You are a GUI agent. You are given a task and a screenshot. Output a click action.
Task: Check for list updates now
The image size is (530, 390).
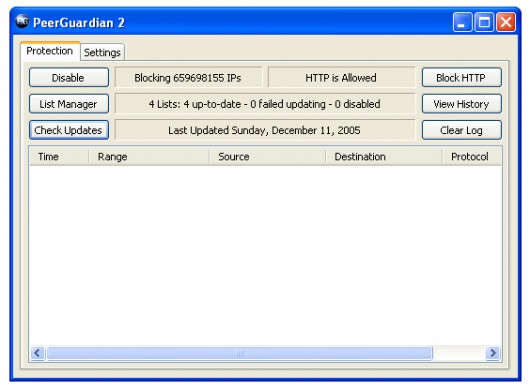69,130
